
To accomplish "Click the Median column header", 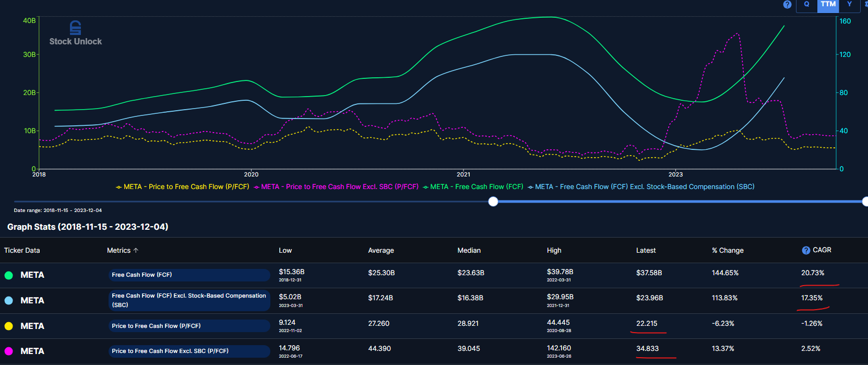I will pos(469,251).
